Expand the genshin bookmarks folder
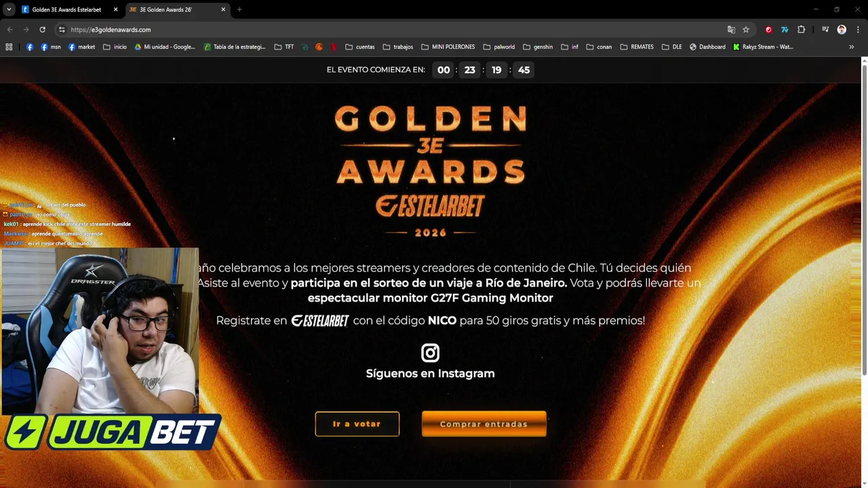 (538, 47)
